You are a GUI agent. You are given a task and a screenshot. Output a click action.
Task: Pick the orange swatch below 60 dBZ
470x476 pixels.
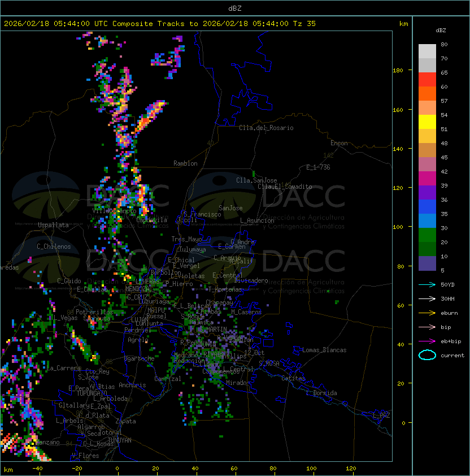tap(427, 94)
